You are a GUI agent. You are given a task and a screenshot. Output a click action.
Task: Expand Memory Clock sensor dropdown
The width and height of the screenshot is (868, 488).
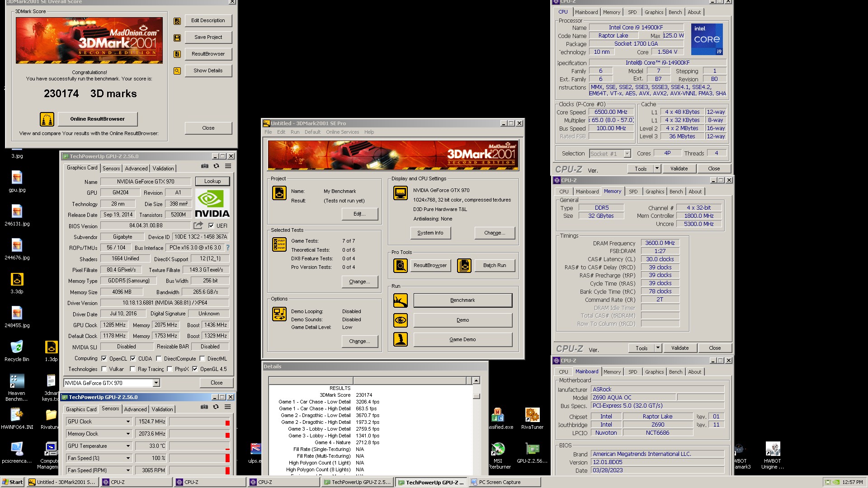tap(128, 434)
